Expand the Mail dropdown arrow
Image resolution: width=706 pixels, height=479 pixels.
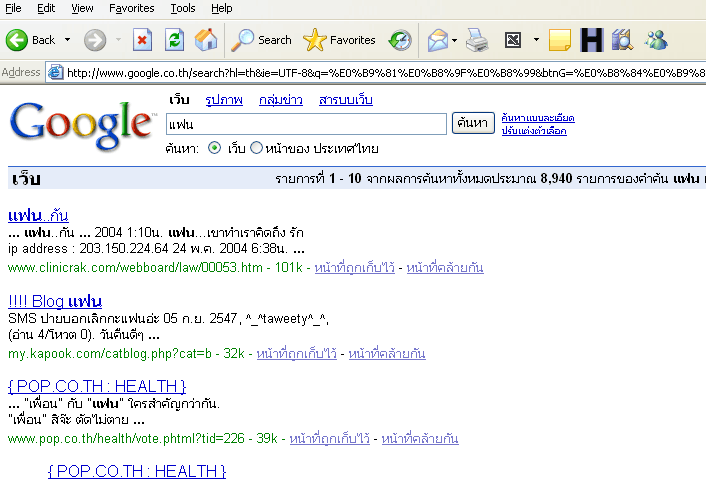pos(454,40)
